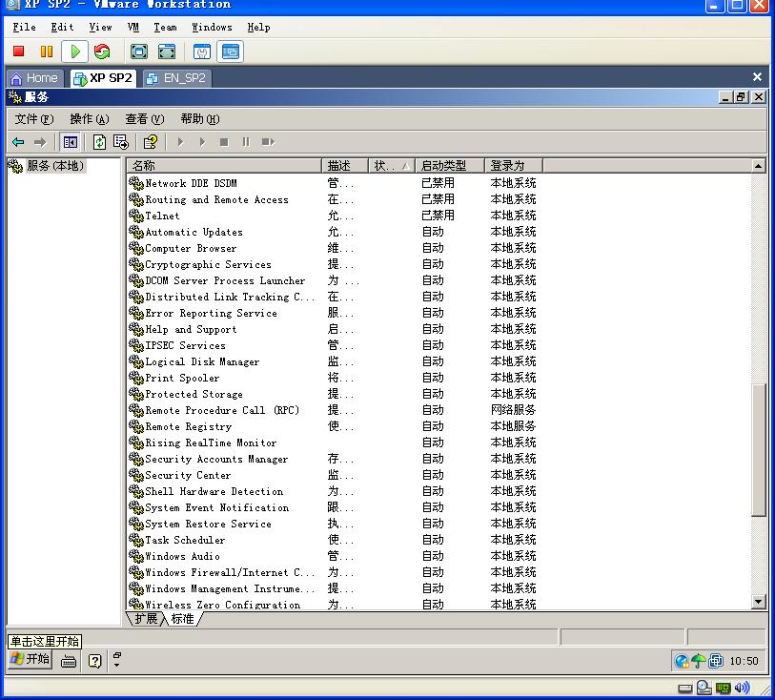Viewport: 775px width, 700px height.
Task: Reset the virtual machine with the red-green icon
Action: point(102,51)
